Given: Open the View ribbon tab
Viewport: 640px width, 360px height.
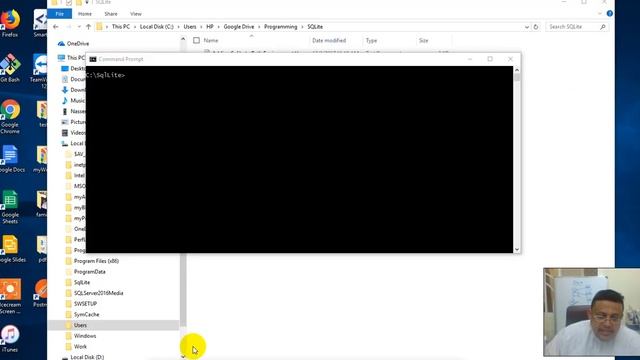Looking at the screenshot, I should [x=136, y=14].
